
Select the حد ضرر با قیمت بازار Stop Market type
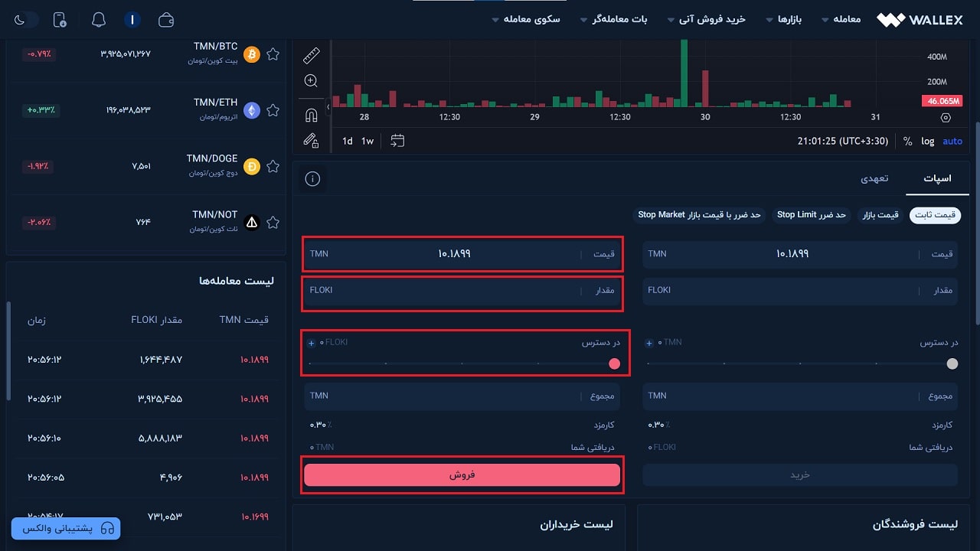(x=700, y=215)
